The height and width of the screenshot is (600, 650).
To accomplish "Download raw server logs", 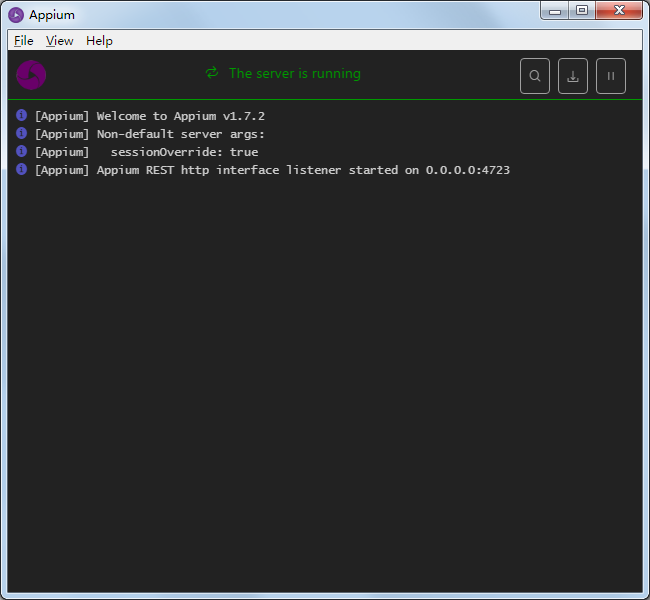I will coord(573,76).
